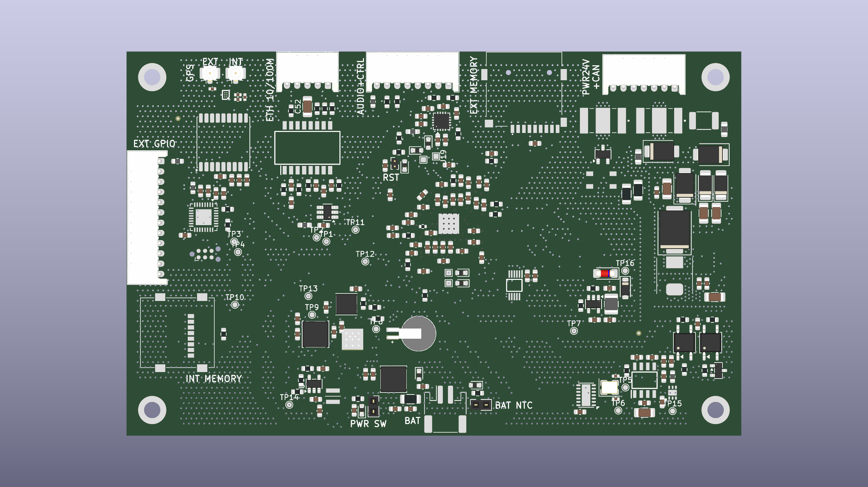Click the BAT NTC two-pin header
This screenshot has width=868, height=487.
(x=481, y=405)
